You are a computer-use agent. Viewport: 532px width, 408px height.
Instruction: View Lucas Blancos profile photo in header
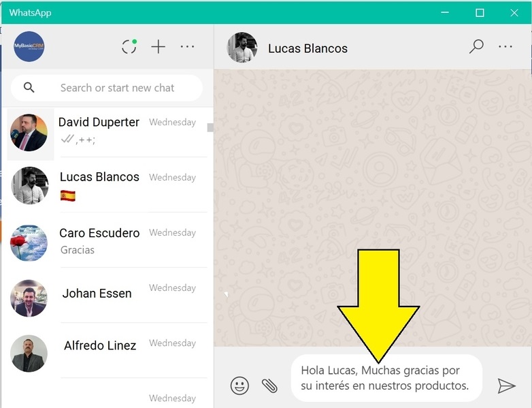[x=242, y=48]
